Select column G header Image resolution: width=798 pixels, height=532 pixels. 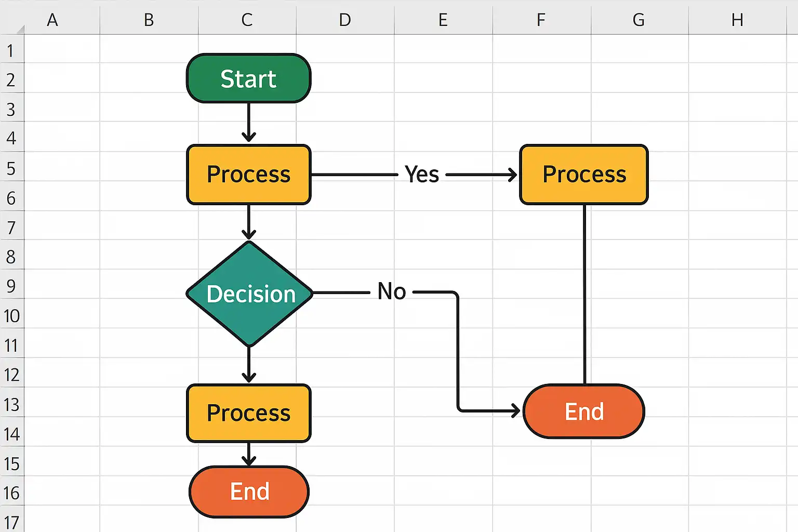click(639, 20)
